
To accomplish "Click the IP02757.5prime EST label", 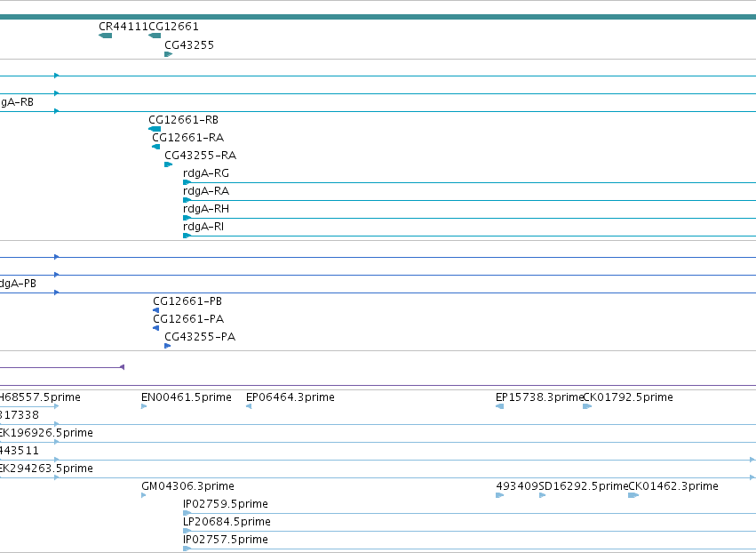I will coord(225,540).
